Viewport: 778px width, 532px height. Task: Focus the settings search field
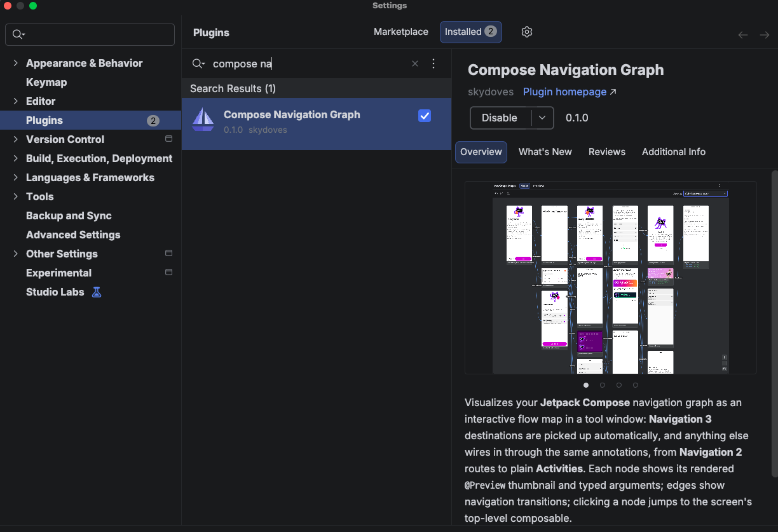90,34
